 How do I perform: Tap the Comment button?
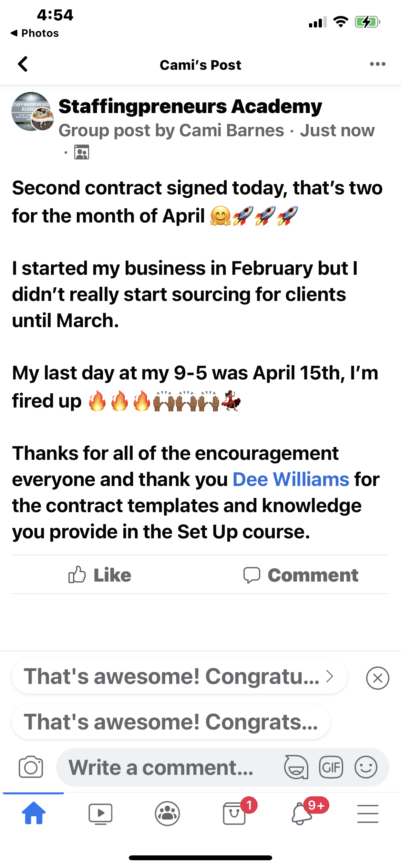tap(301, 575)
